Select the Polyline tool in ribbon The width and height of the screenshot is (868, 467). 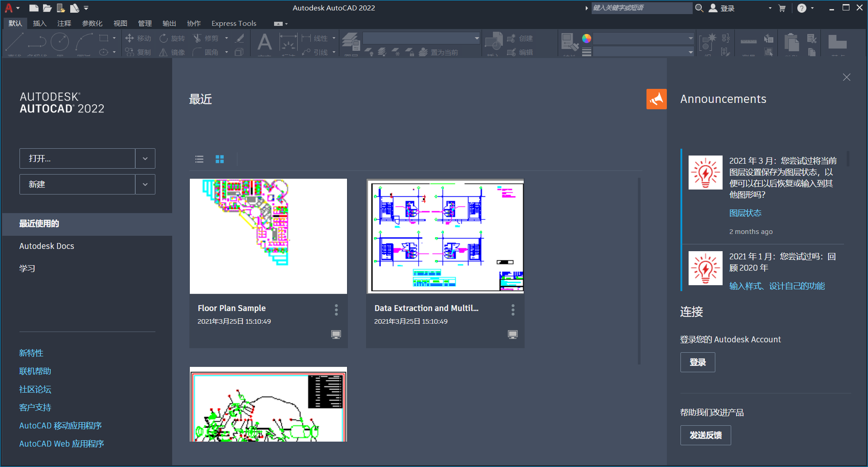37,42
